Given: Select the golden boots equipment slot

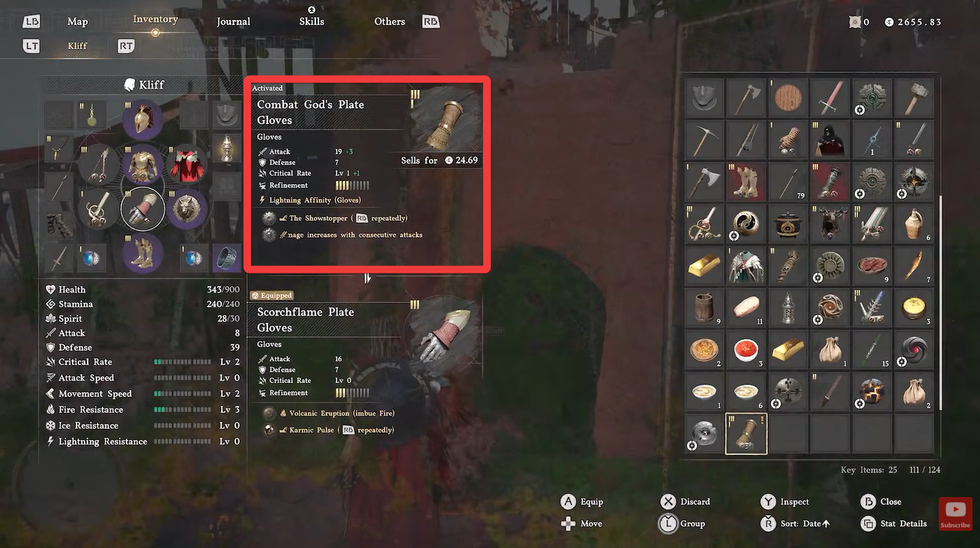Looking at the screenshot, I should pyautogui.click(x=142, y=253).
